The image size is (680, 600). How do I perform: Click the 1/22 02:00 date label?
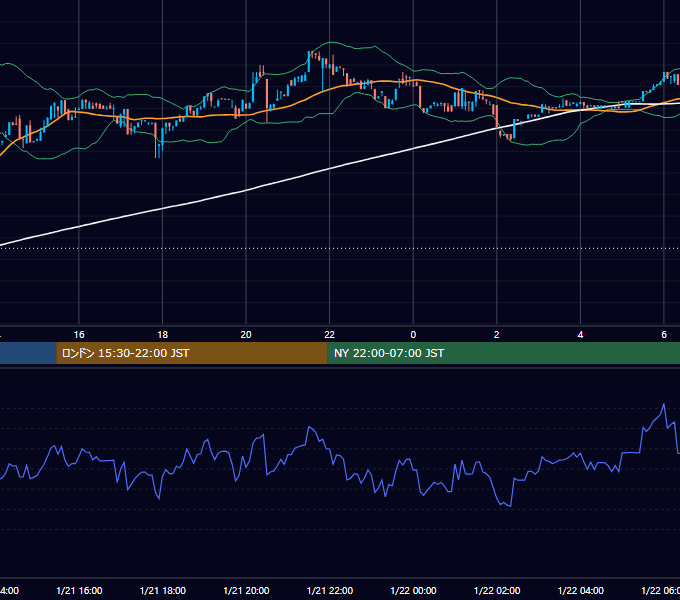pyautogui.click(x=497, y=590)
